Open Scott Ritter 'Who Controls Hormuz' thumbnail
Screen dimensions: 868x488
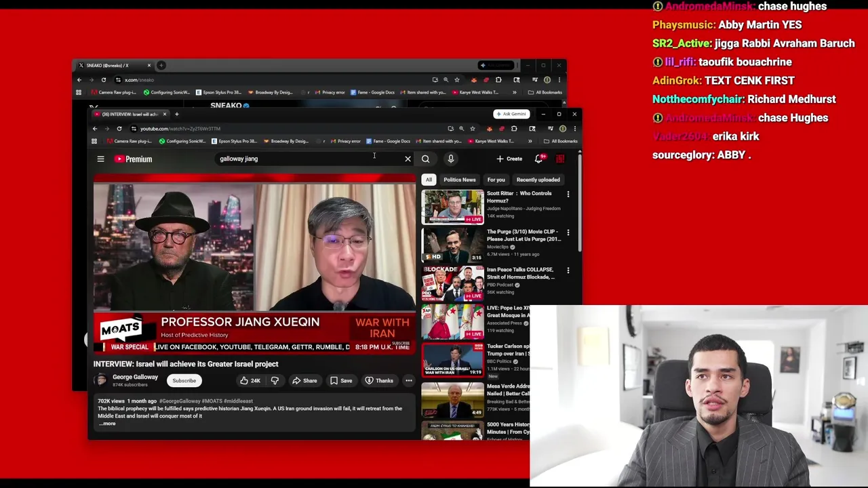tap(452, 206)
